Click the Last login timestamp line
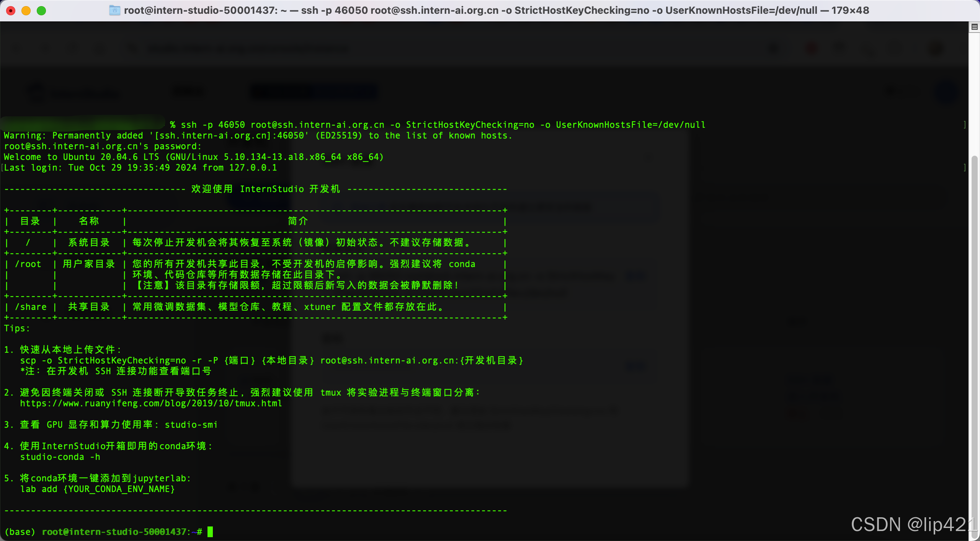Viewport: 980px width, 541px height. (x=140, y=168)
